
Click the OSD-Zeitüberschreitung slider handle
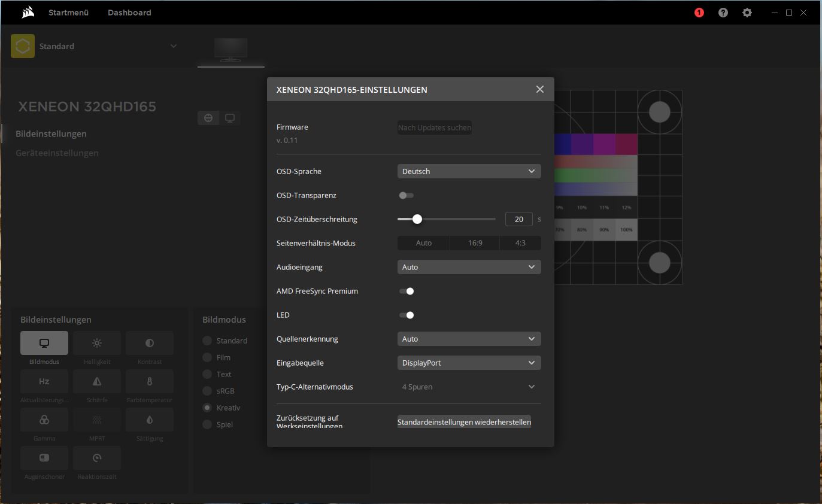[417, 219]
